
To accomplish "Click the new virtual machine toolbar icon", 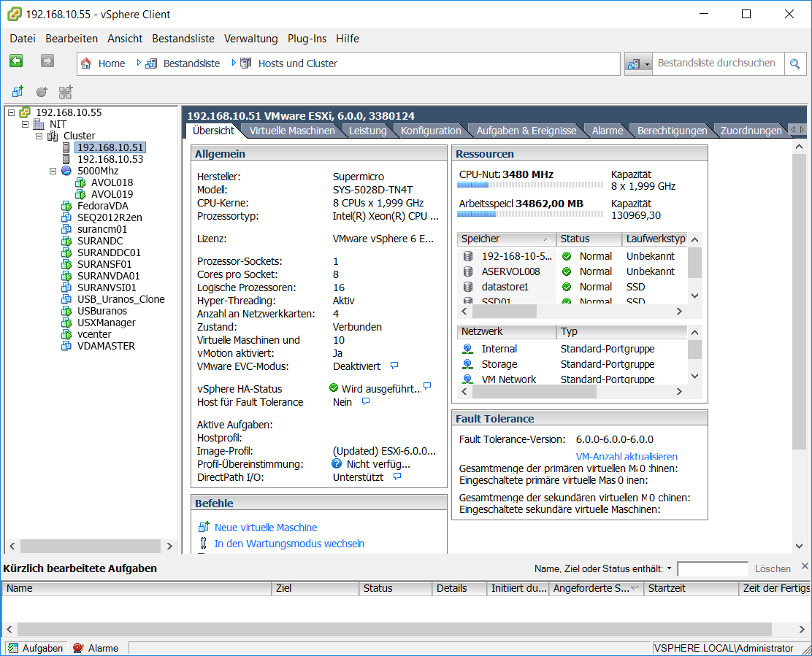I will [x=18, y=92].
